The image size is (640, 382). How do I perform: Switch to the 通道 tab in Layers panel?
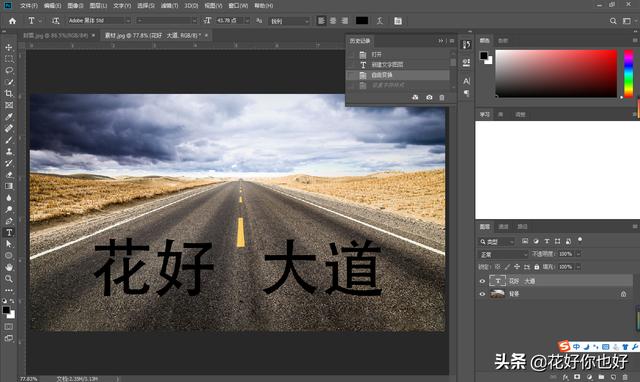click(503, 227)
